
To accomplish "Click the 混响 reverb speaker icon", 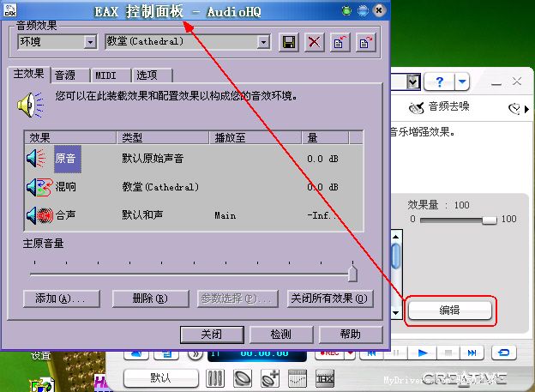I will tap(39, 187).
